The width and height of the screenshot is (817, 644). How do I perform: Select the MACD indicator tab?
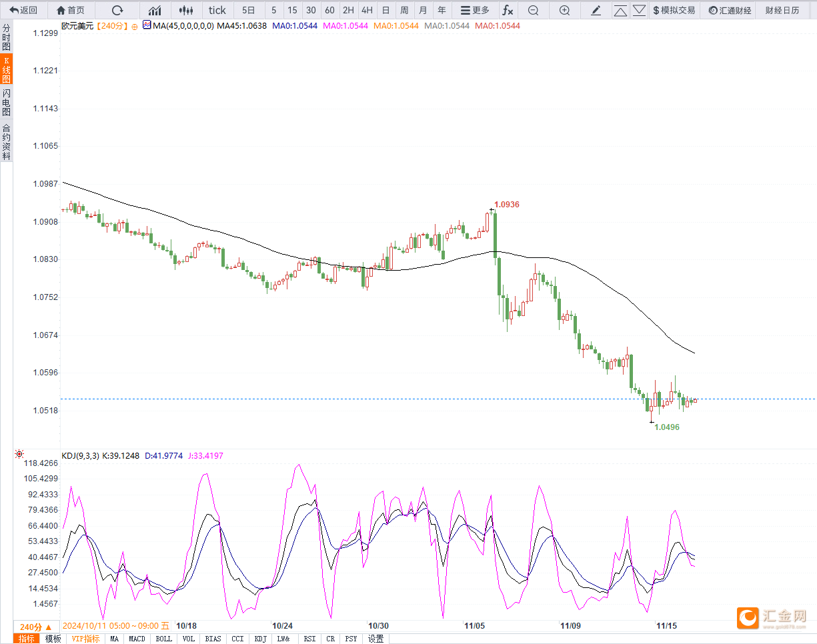coord(137,639)
